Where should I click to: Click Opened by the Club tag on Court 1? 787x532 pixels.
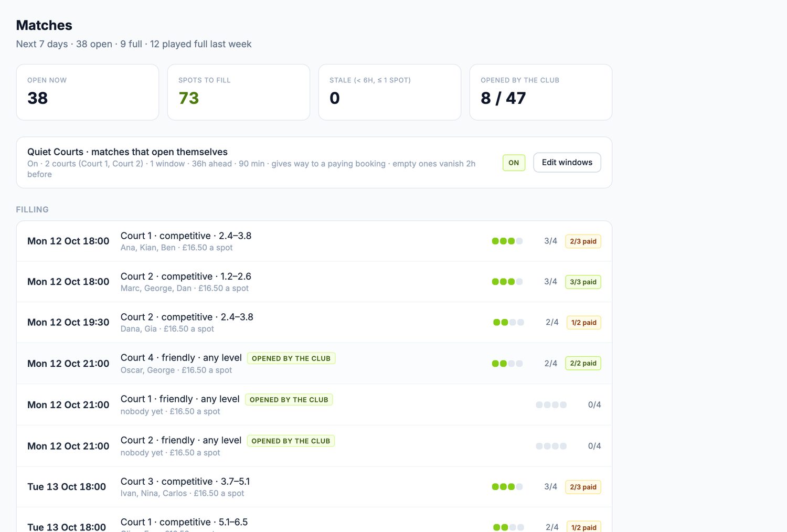[x=289, y=400]
